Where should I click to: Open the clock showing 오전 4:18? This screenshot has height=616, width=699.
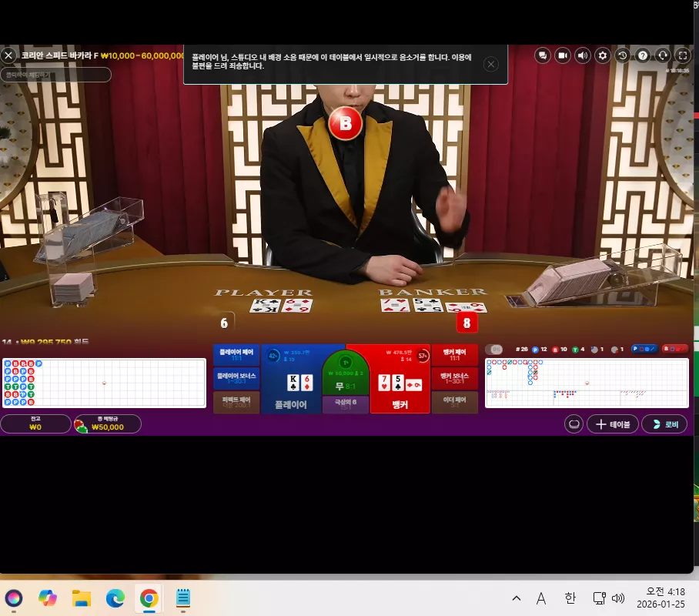[661, 598]
